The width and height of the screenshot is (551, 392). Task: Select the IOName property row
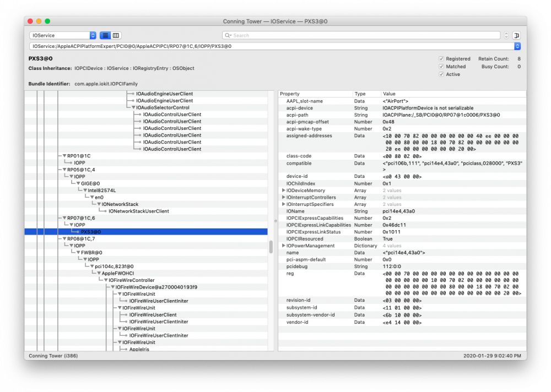[x=402, y=211]
